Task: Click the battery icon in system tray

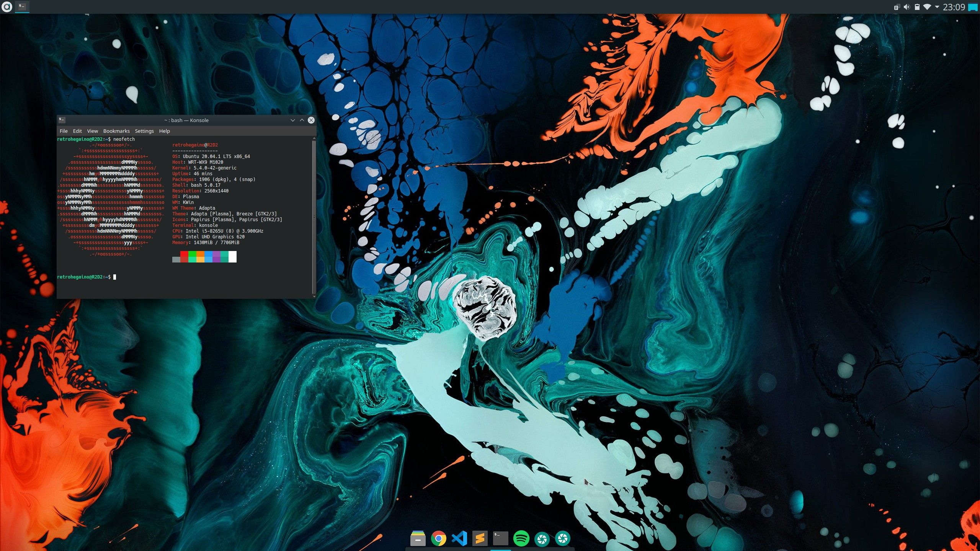Action: point(917,7)
